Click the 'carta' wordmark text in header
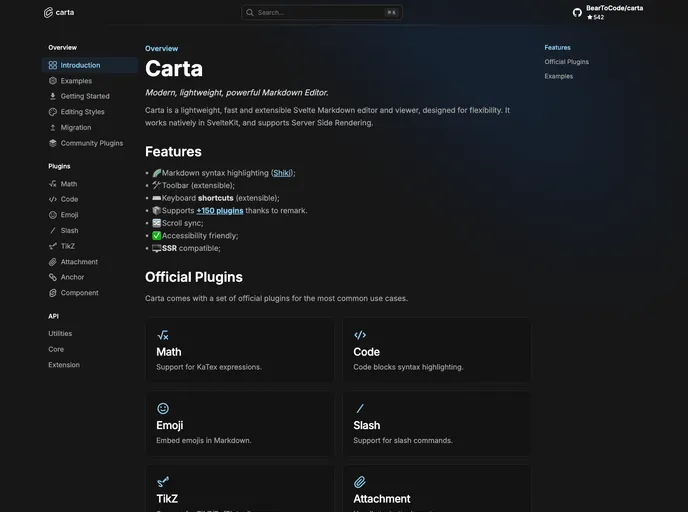Image resolution: width=688 pixels, height=512 pixels. pyautogui.click(x=65, y=12)
